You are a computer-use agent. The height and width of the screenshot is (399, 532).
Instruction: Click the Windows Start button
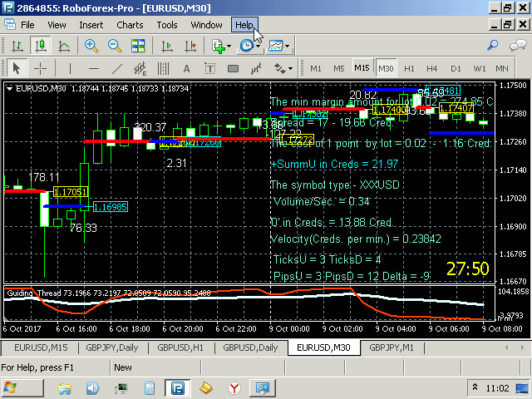pos(22,388)
